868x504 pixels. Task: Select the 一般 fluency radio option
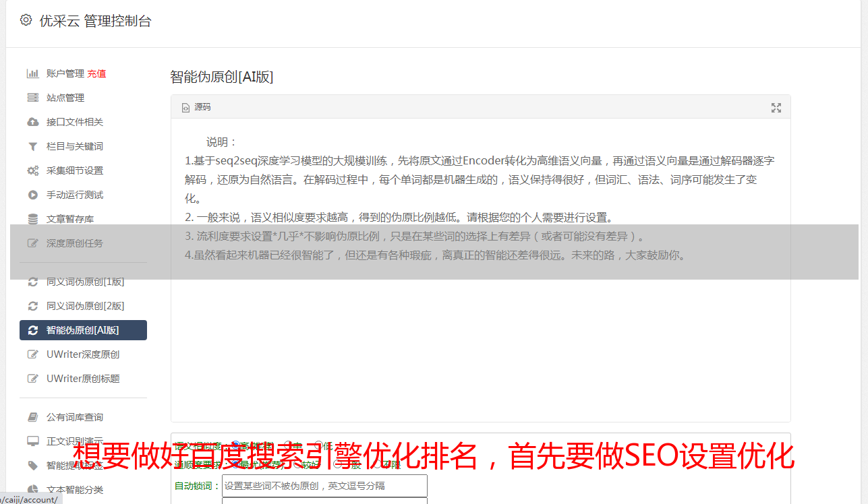338,464
